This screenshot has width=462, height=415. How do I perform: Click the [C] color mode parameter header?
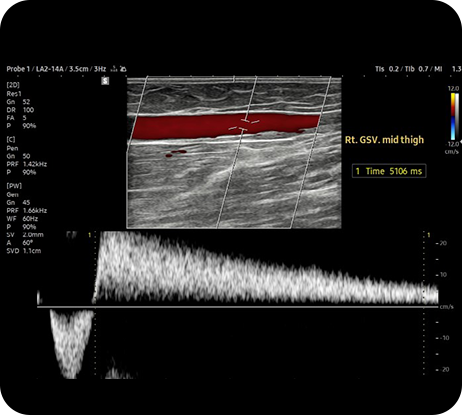coord(11,140)
